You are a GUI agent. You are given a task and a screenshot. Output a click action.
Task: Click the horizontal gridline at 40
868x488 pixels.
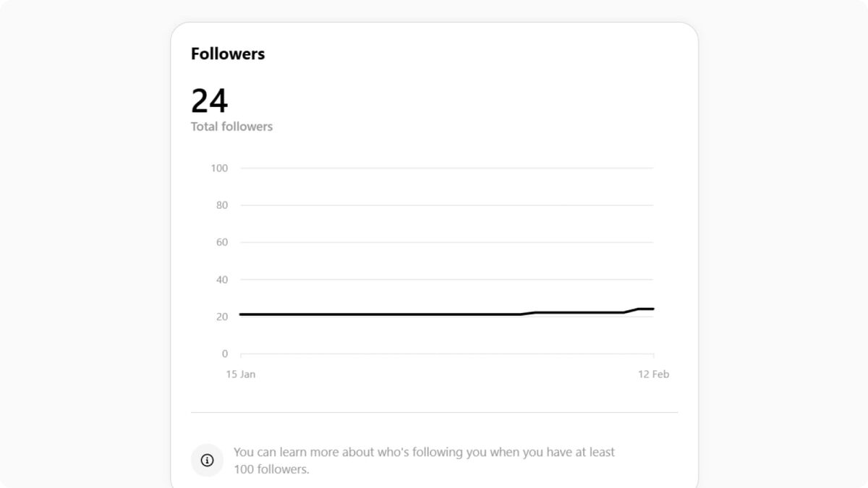[446, 280]
